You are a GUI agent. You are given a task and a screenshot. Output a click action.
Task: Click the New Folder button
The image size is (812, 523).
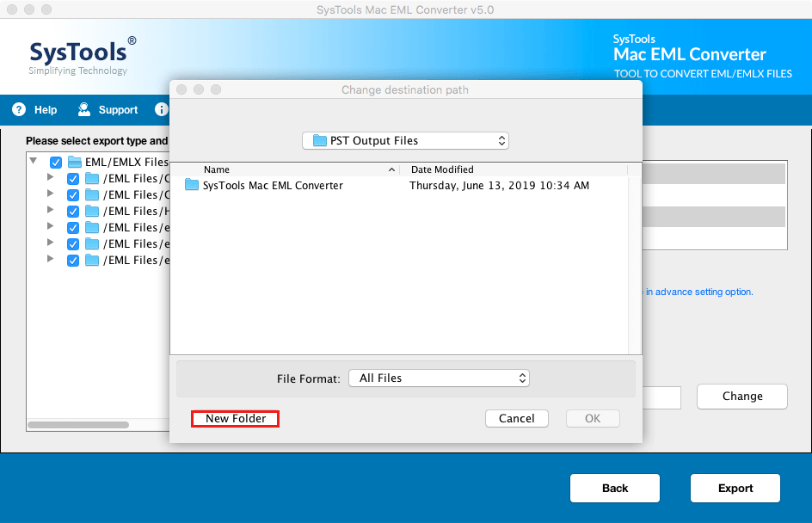coord(235,418)
